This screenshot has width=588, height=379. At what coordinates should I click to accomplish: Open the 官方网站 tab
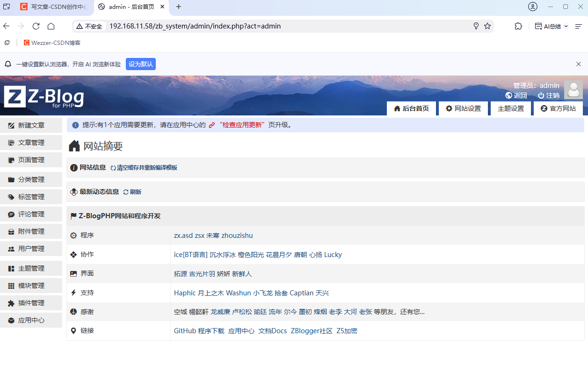tap(558, 108)
